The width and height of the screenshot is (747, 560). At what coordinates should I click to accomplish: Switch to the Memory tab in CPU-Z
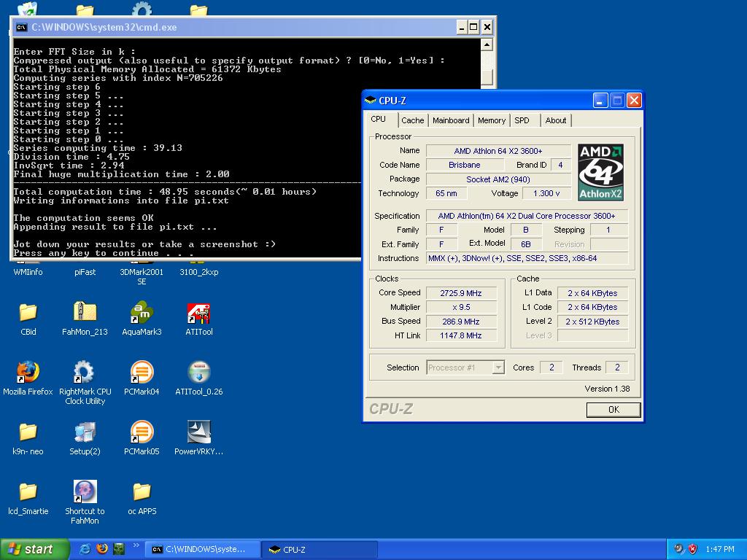(x=492, y=120)
